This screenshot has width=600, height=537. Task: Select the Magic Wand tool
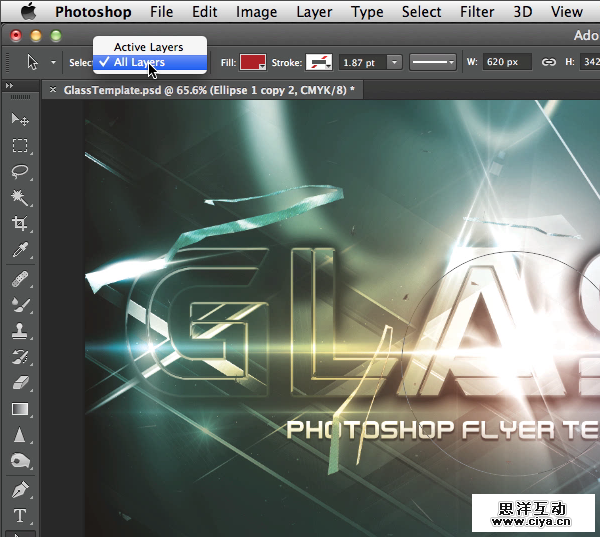(20, 197)
